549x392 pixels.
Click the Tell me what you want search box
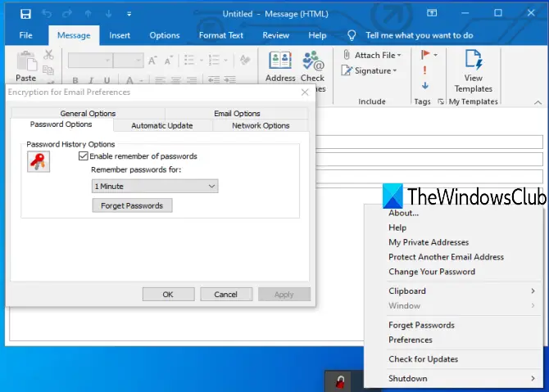pos(419,35)
